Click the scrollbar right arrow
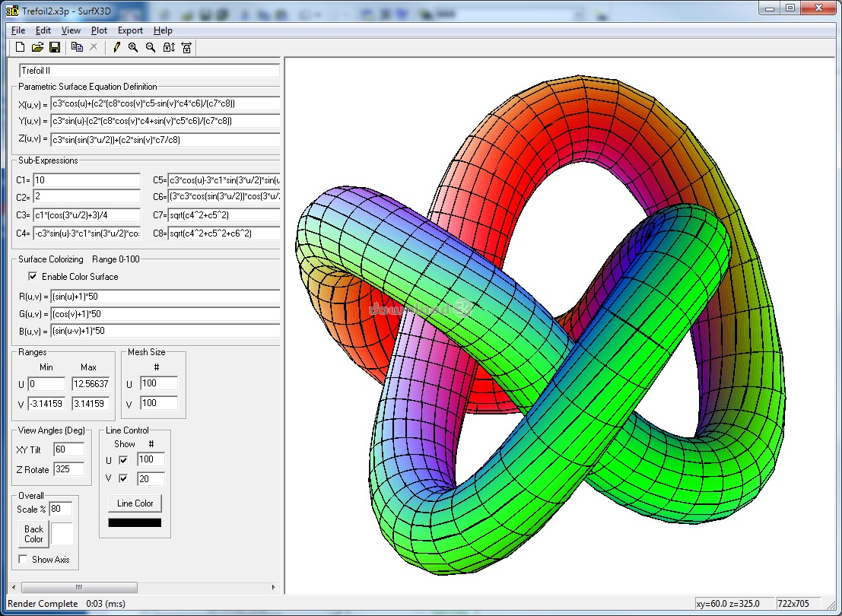 (274, 587)
